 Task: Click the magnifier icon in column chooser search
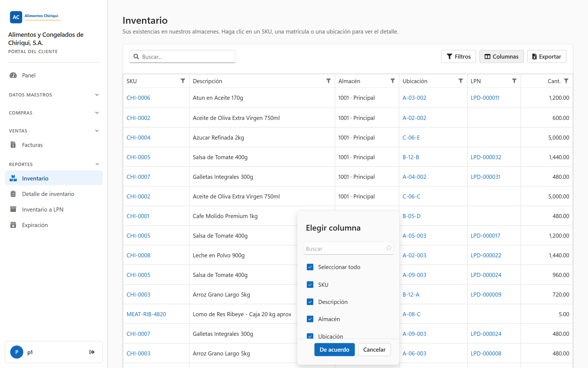(x=388, y=248)
